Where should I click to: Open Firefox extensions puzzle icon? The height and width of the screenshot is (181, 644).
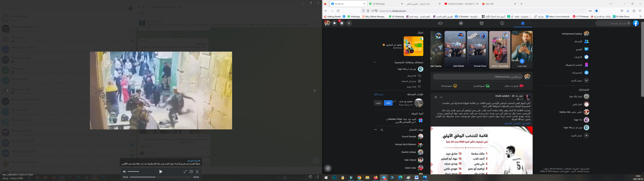[634, 11]
